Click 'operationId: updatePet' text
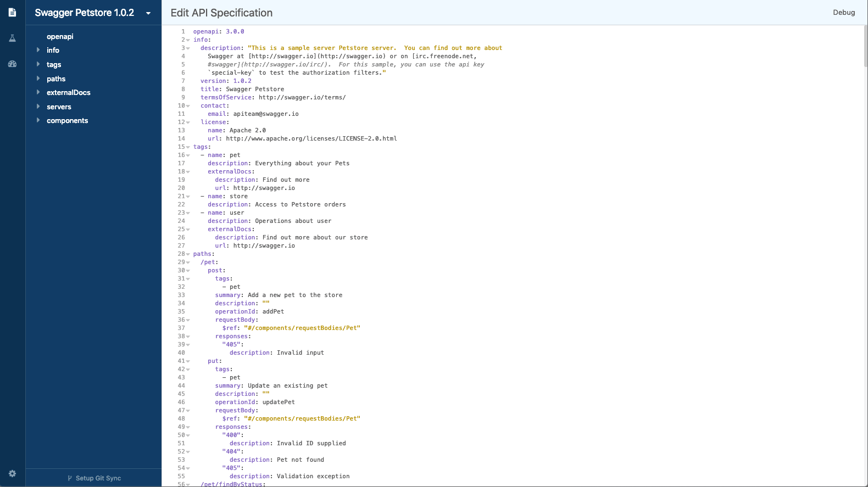This screenshot has height=487, width=868. [255, 402]
